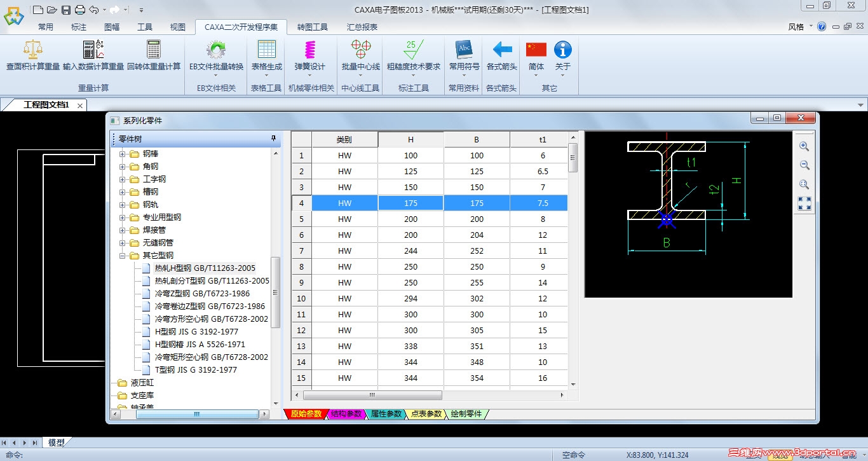This screenshot has width=868, height=461.
Task: Select 冷弯Z型钢 GB/T6723-1986 tree item
Action: [202, 294]
